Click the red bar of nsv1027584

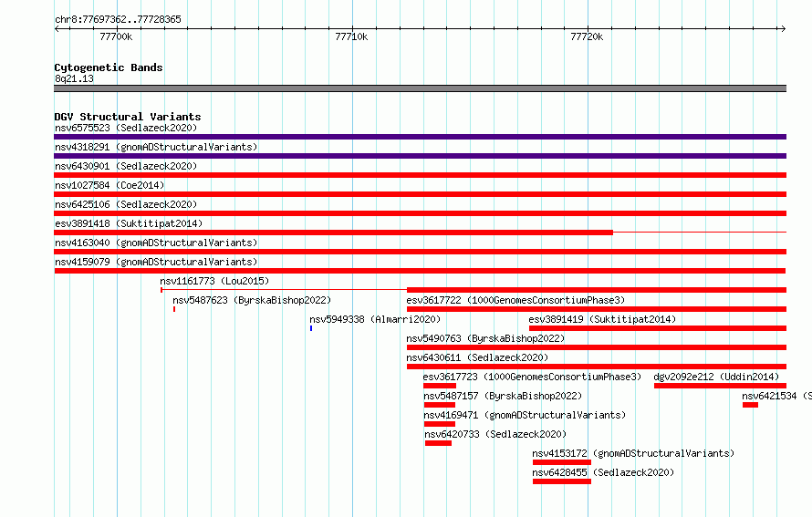pyautogui.click(x=420, y=194)
